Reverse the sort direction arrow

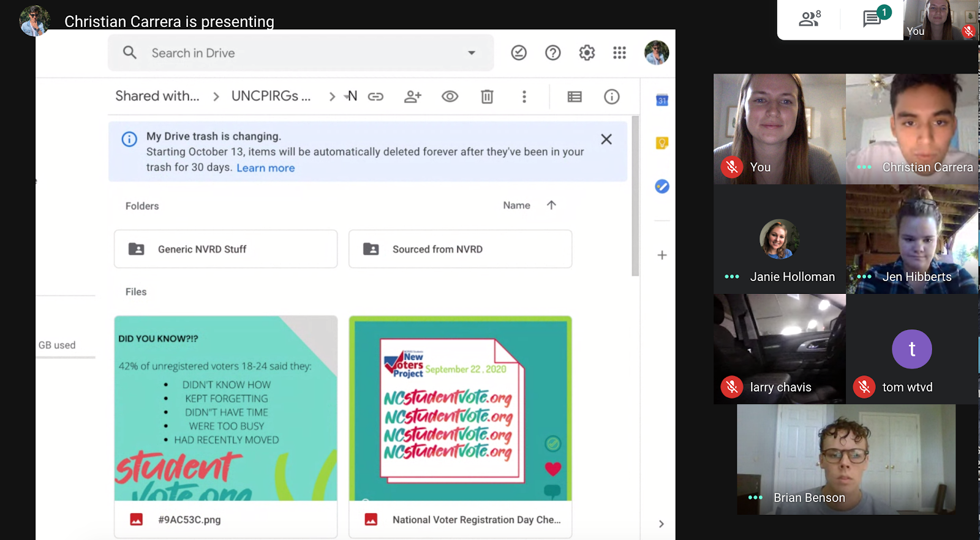[551, 205]
